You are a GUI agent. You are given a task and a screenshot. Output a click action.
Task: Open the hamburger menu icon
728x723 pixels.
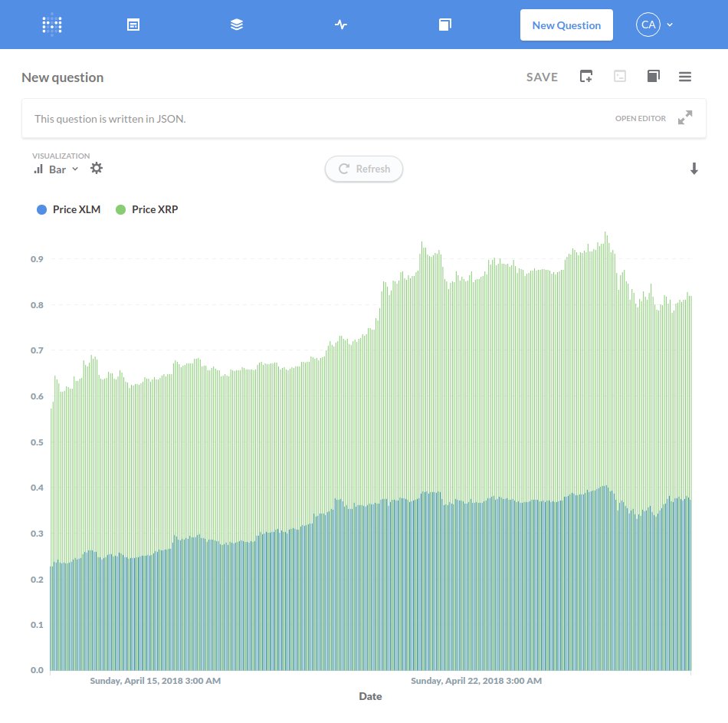tap(685, 77)
